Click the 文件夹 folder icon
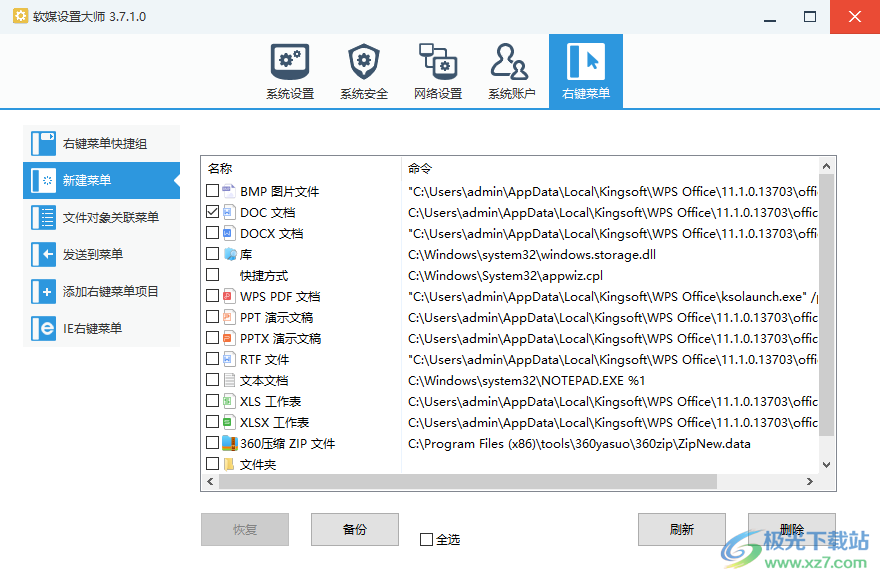This screenshot has width=880, height=579. point(229,464)
